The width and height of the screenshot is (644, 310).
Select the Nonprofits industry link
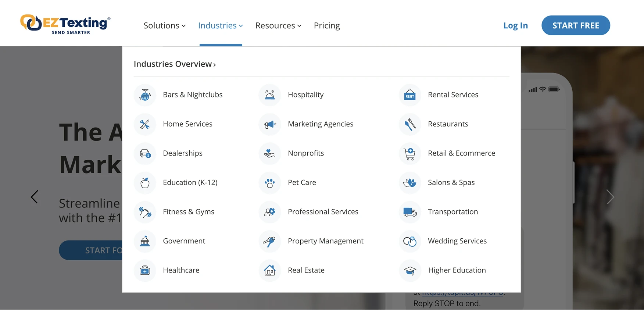tap(306, 153)
